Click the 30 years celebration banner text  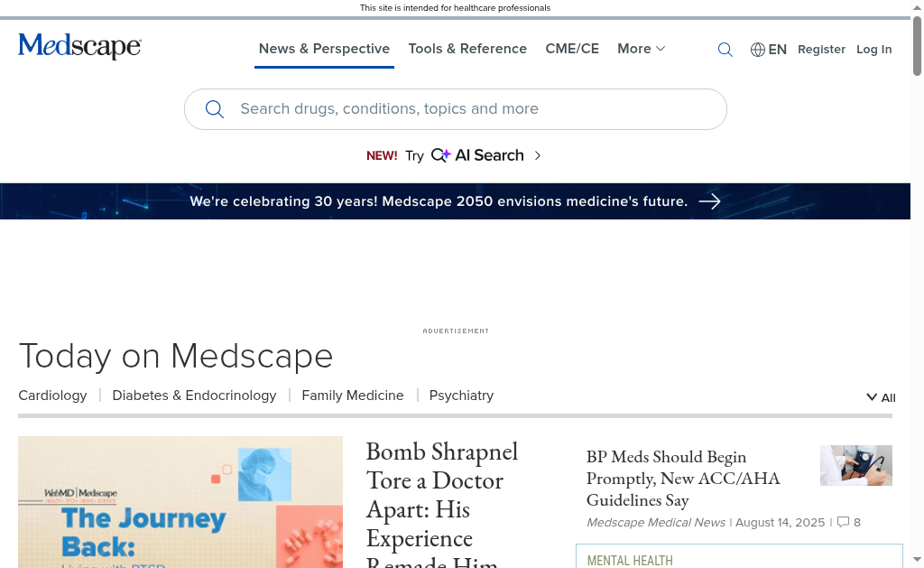click(439, 201)
